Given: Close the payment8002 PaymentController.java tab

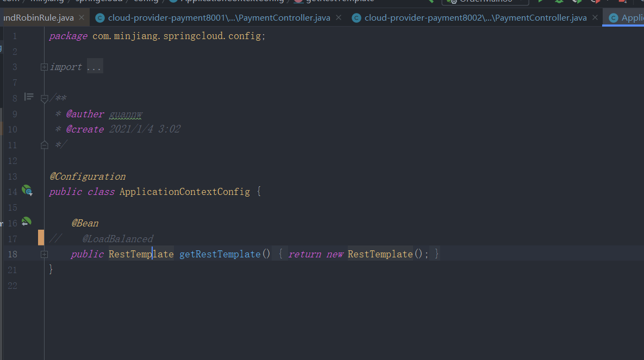Looking at the screenshot, I should coord(595,18).
